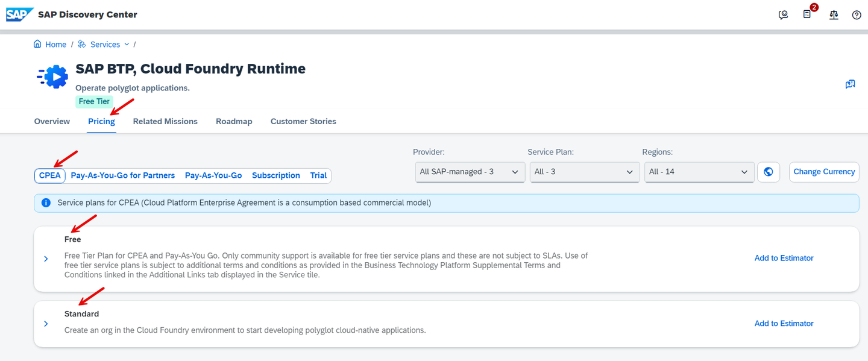
Task: Select the Pay-As-You-Go commercial model
Action: [213, 175]
